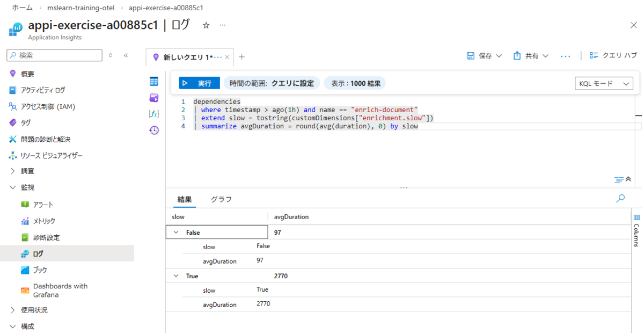Switch to the グラフ tab
The width and height of the screenshot is (644, 333).
tap(221, 199)
